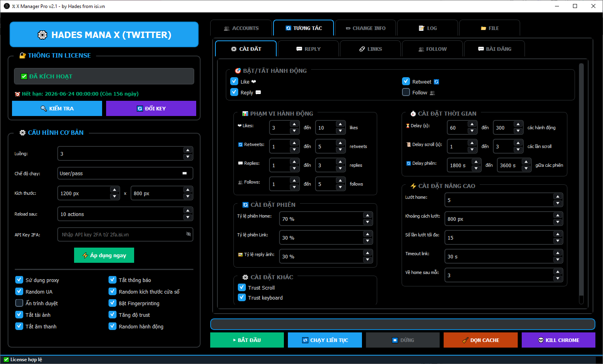Click down arrow on Reload sau field

tap(188, 217)
